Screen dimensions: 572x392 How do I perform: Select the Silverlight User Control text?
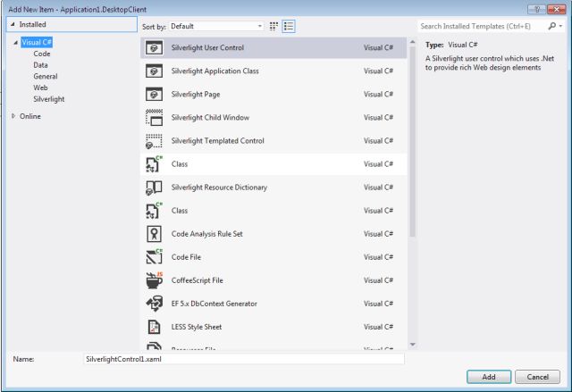[x=207, y=47]
